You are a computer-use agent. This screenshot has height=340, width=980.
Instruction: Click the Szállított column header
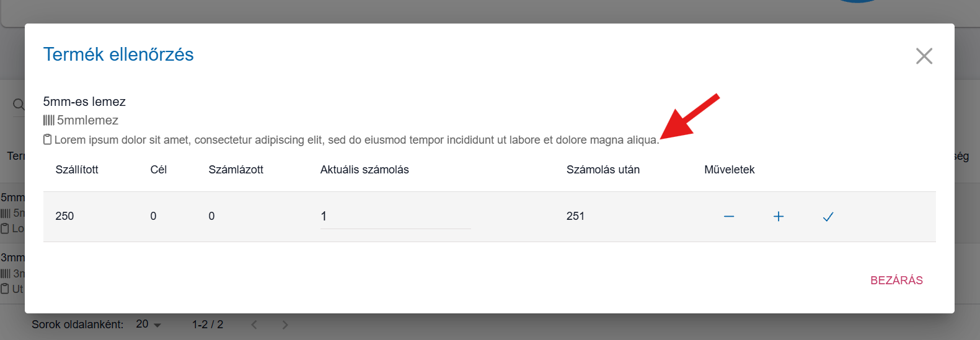tap(77, 170)
